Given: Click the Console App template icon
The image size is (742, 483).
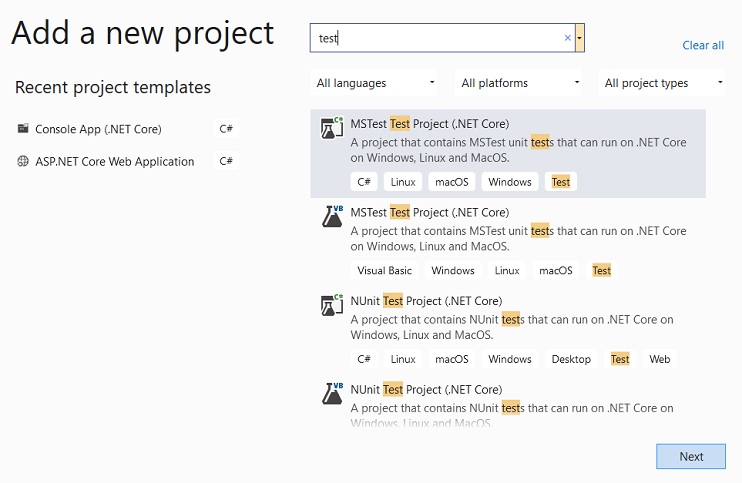Looking at the screenshot, I should (x=23, y=128).
